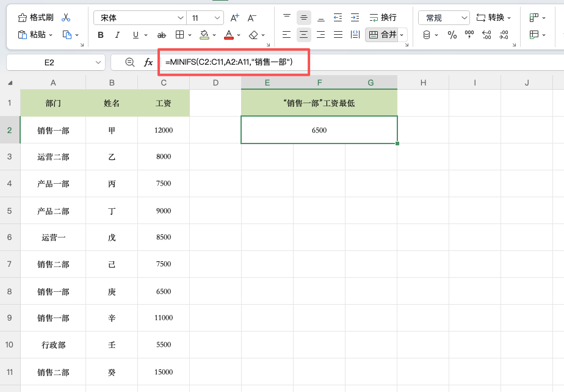Click into the formula bar MINIFS formula
The width and height of the screenshot is (564, 392).
tap(229, 62)
